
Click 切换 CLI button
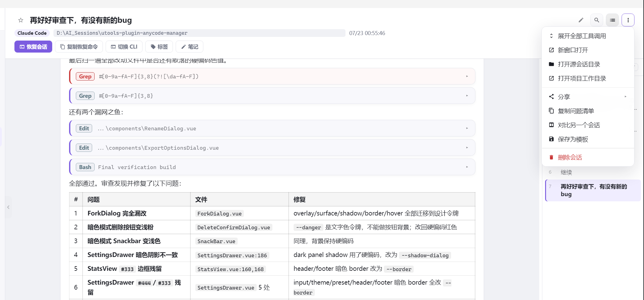coord(124,47)
